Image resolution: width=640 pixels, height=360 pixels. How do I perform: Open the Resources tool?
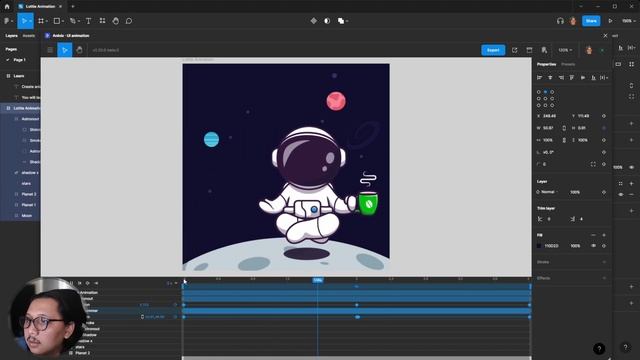tap(102, 21)
